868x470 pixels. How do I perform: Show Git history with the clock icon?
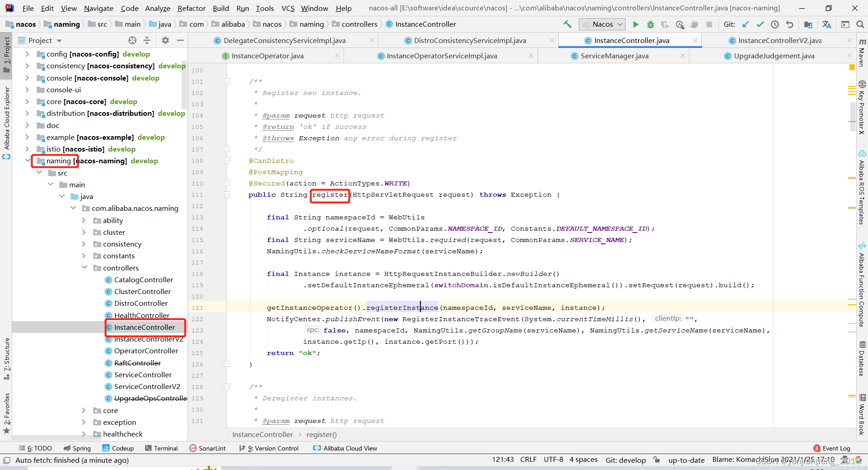tap(775, 24)
